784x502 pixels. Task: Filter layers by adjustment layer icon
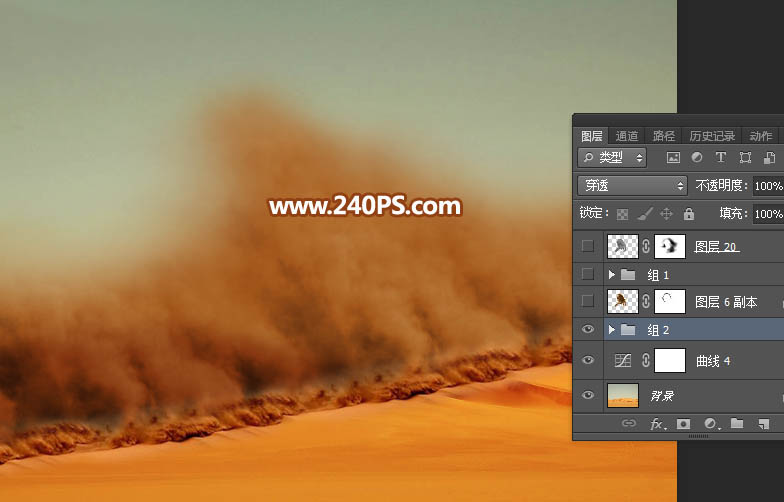(x=696, y=158)
